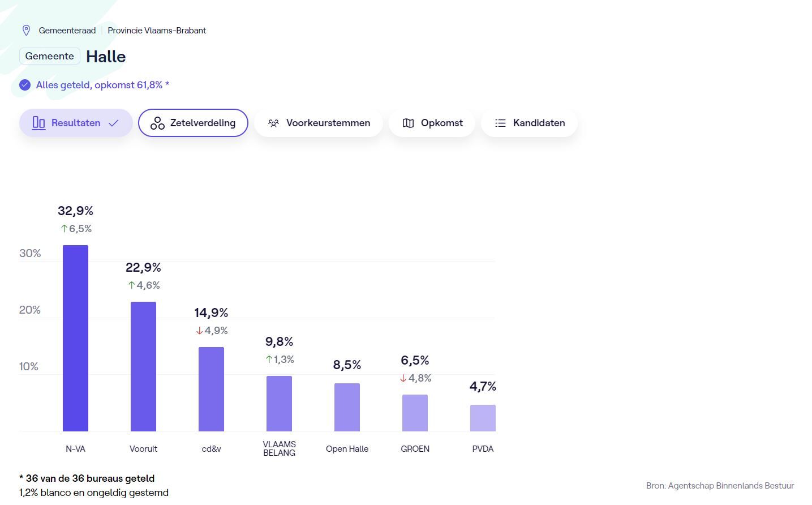This screenshot has width=812, height=505.
Task: Click the Gemeenteraad breadcrumb link
Action: tap(67, 31)
